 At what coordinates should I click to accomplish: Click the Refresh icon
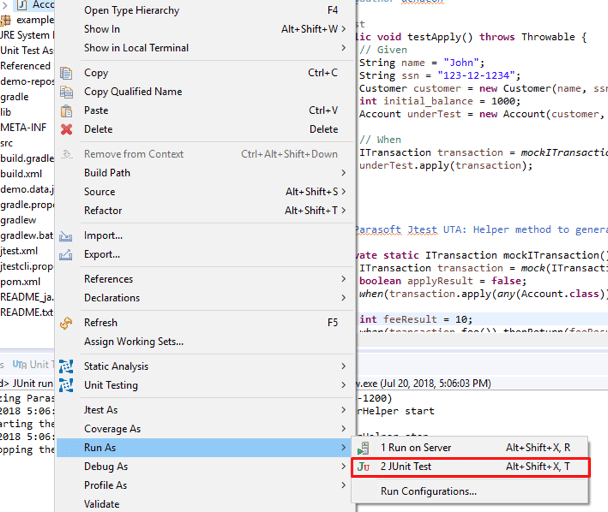click(x=67, y=323)
